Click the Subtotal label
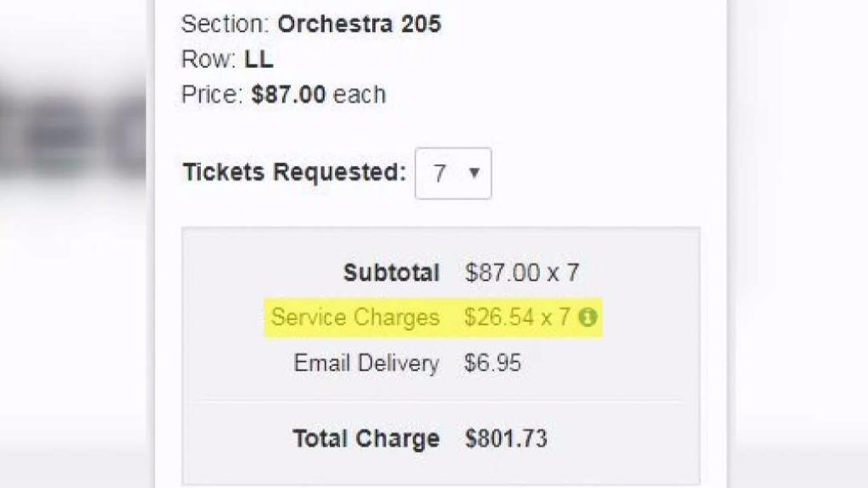 point(391,273)
